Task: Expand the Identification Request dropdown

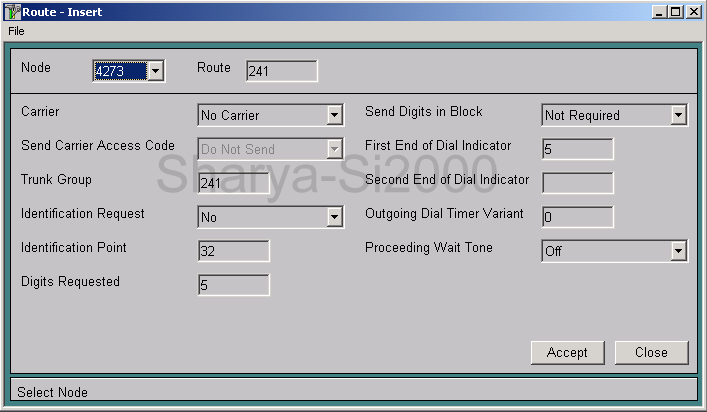Action: pyautogui.click(x=335, y=217)
